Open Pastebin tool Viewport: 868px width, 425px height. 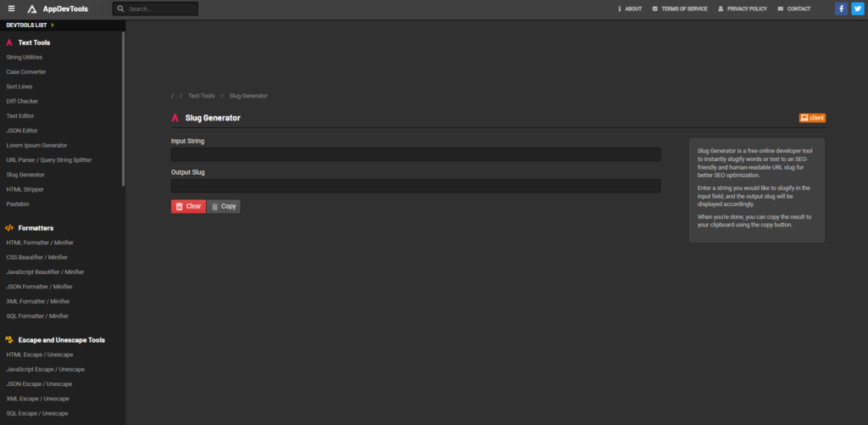point(18,204)
